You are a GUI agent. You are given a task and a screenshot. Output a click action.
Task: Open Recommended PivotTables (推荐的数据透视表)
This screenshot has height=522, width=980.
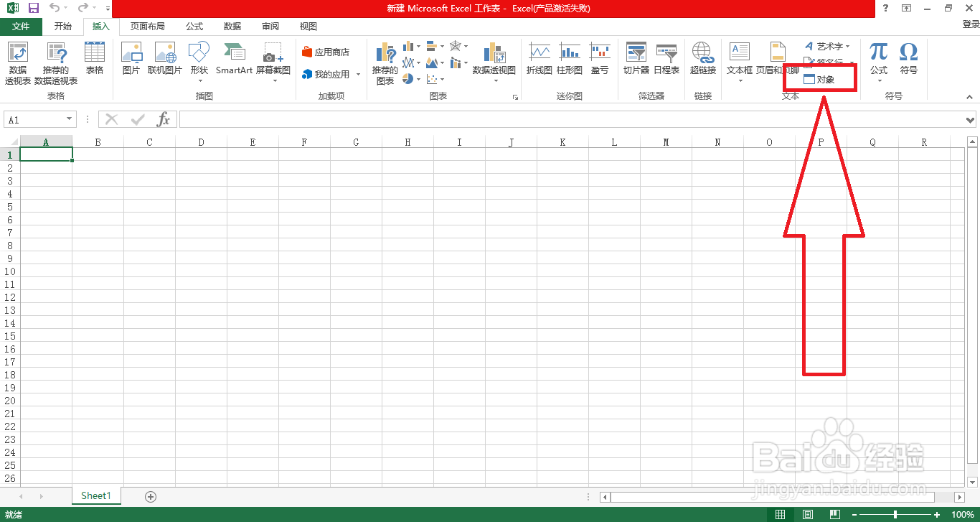(56, 63)
